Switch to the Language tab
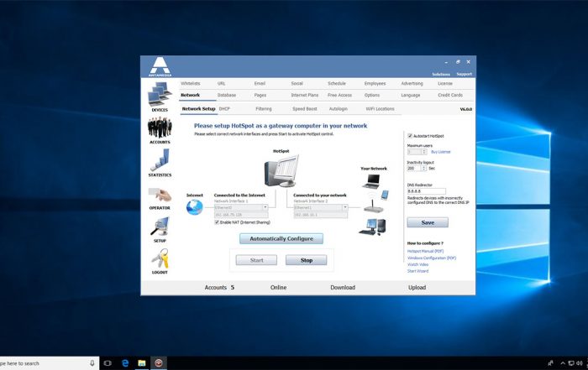588x370 pixels. [x=411, y=95]
